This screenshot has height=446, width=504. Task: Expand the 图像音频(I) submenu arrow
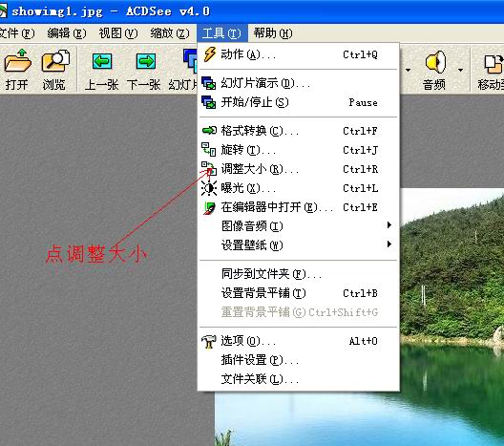(x=388, y=225)
